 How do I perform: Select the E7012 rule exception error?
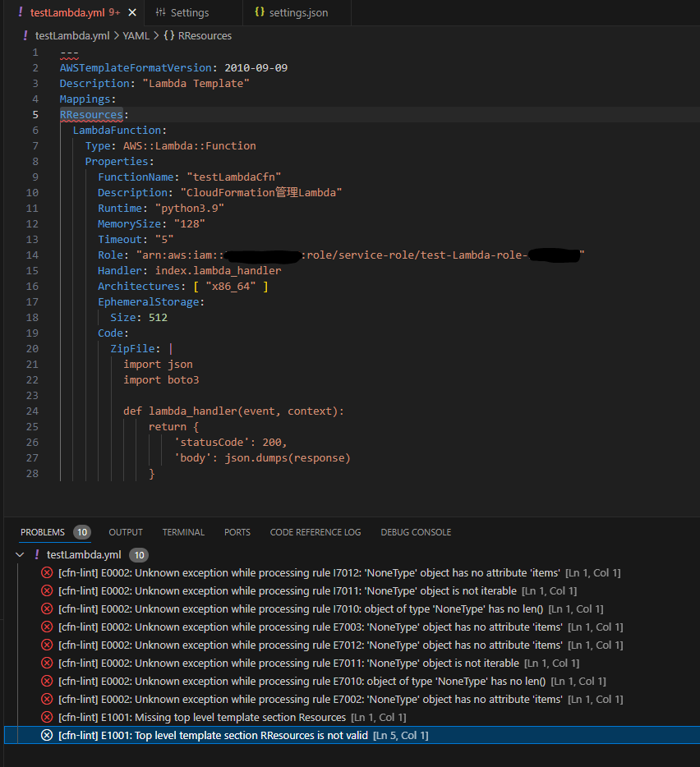(x=352, y=645)
